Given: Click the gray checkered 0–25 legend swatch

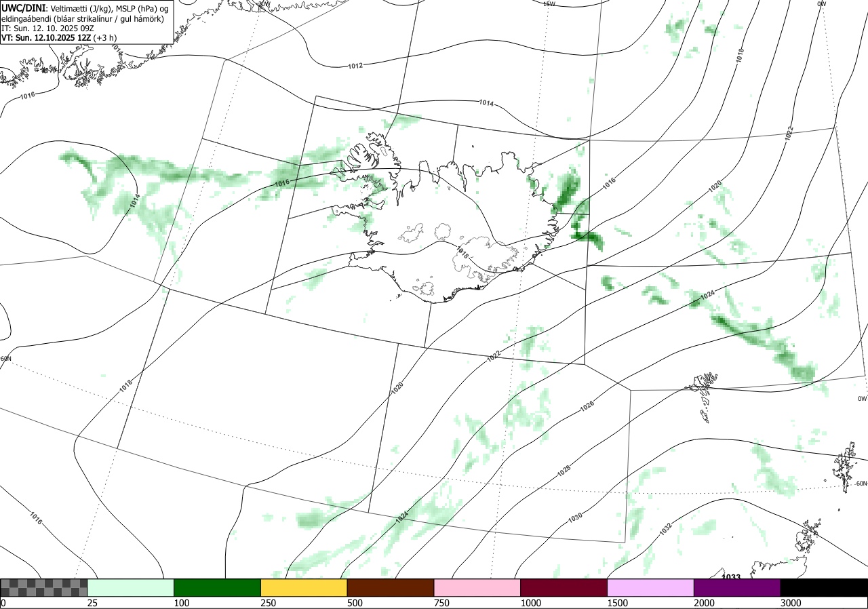Looking at the screenshot, I should tap(44, 587).
